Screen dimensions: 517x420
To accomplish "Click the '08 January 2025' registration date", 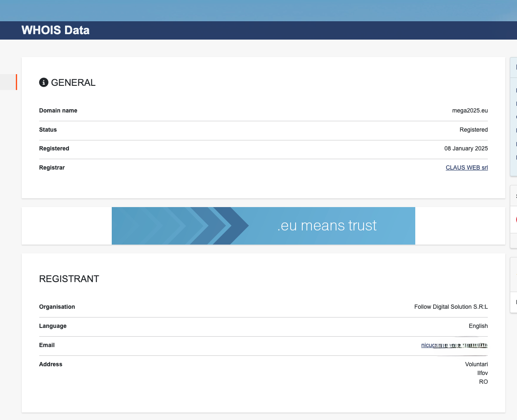I will pos(466,148).
